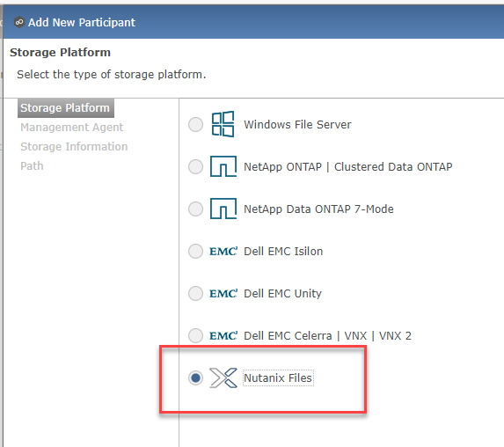Open the Storage Platform wizard step

(66, 108)
